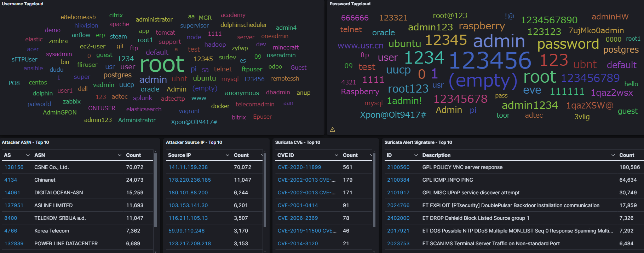The image size is (644, 253).
Task: Click 'hikvision' tag in Username Tagcloud
Action: pos(86,25)
